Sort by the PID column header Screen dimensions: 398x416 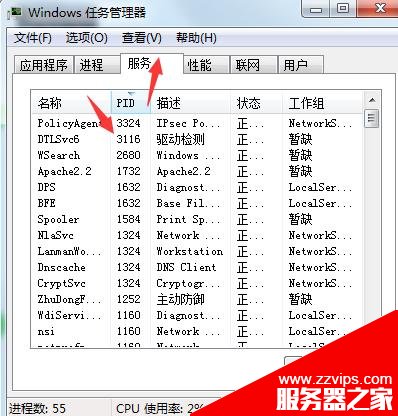131,103
